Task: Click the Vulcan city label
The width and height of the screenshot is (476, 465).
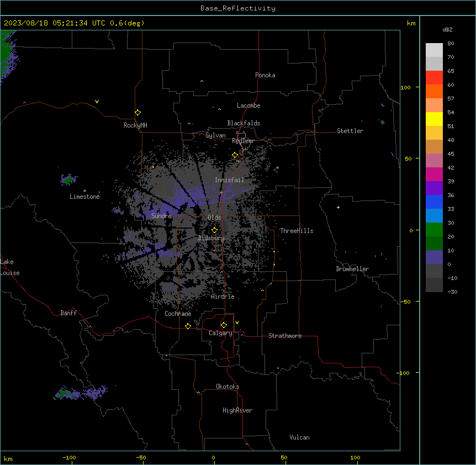Action: point(300,437)
